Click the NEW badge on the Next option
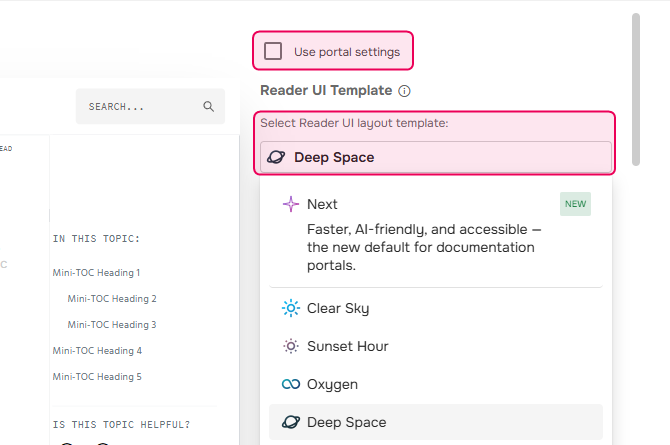 coord(575,204)
